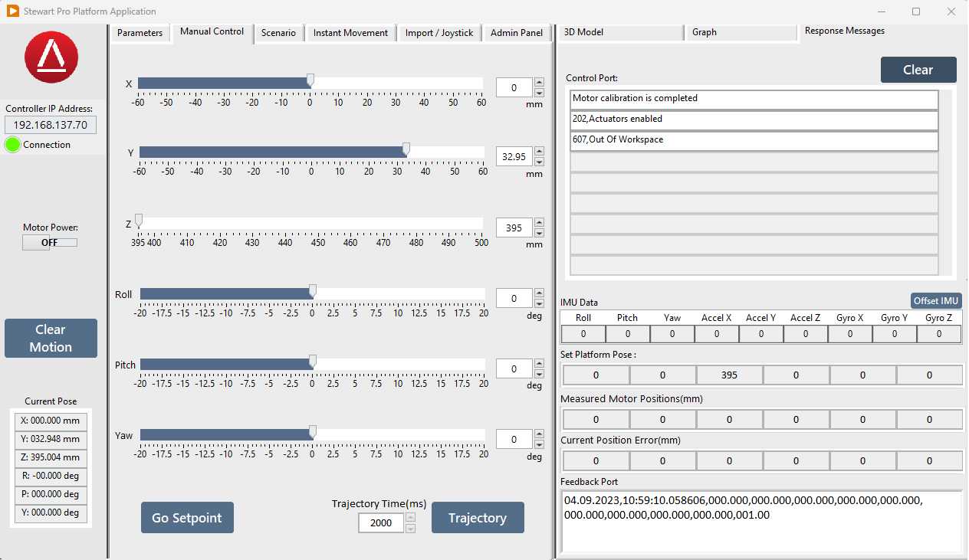Switch to the Parameters tab
The height and width of the screenshot is (560, 969).
click(x=140, y=33)
